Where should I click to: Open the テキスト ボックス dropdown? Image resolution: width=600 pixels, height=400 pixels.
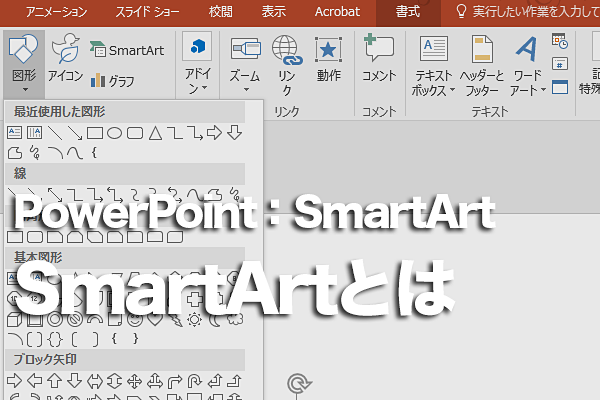(433, 66)
